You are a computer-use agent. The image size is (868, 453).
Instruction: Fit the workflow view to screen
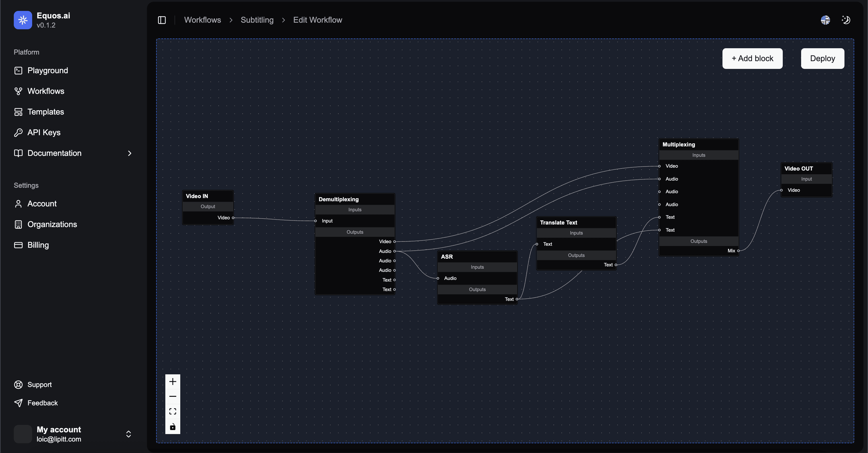(x=173, y=411)
